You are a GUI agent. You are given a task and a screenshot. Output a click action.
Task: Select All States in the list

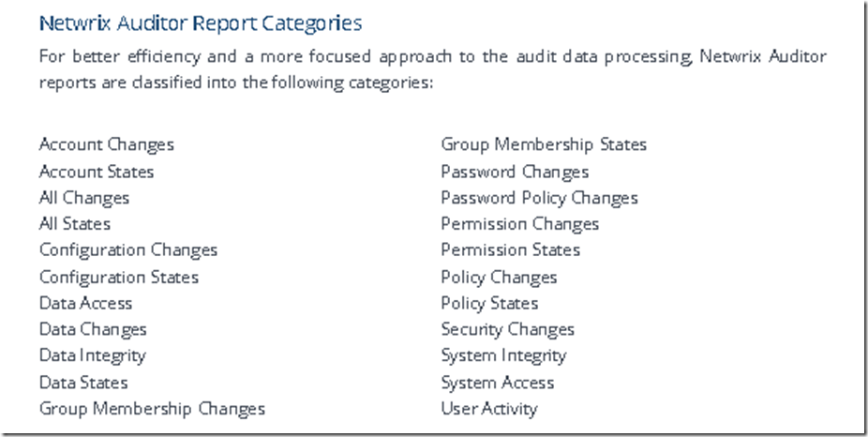click(75, 224)
